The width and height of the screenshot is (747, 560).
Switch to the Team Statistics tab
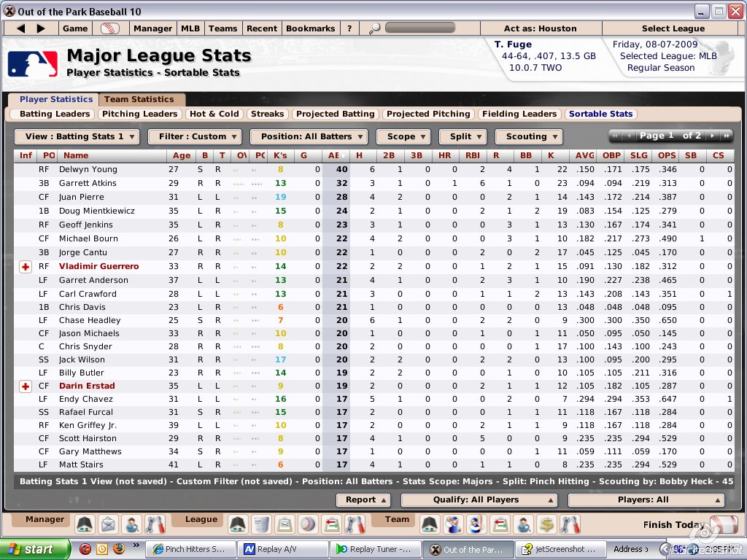point(139,99)
